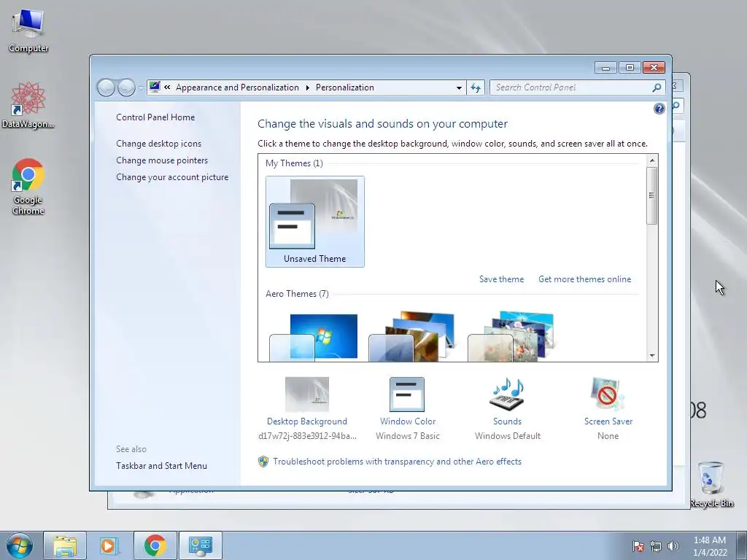Click the 'My Themes (1)' group heading
The image size is (747, 560).
[x=294, y=163]
